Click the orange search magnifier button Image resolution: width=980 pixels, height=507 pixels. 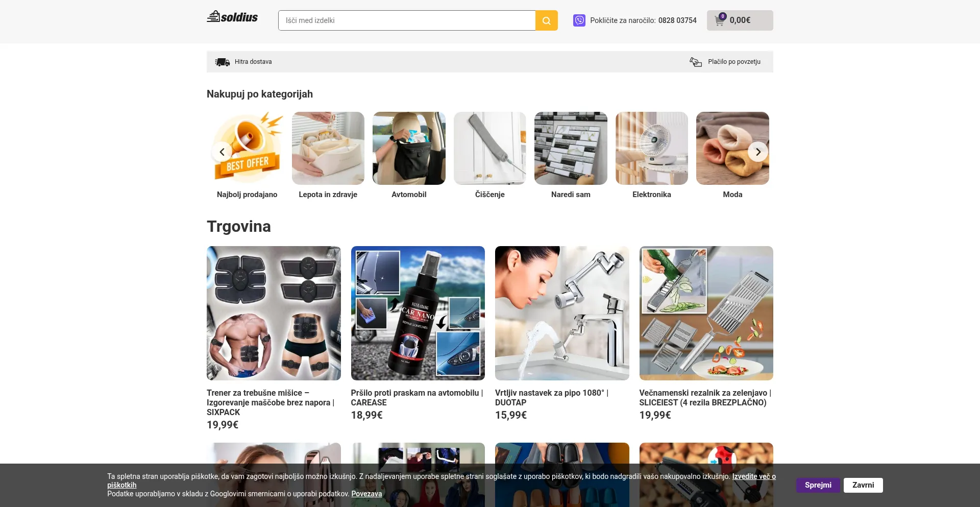click(546, 20)
